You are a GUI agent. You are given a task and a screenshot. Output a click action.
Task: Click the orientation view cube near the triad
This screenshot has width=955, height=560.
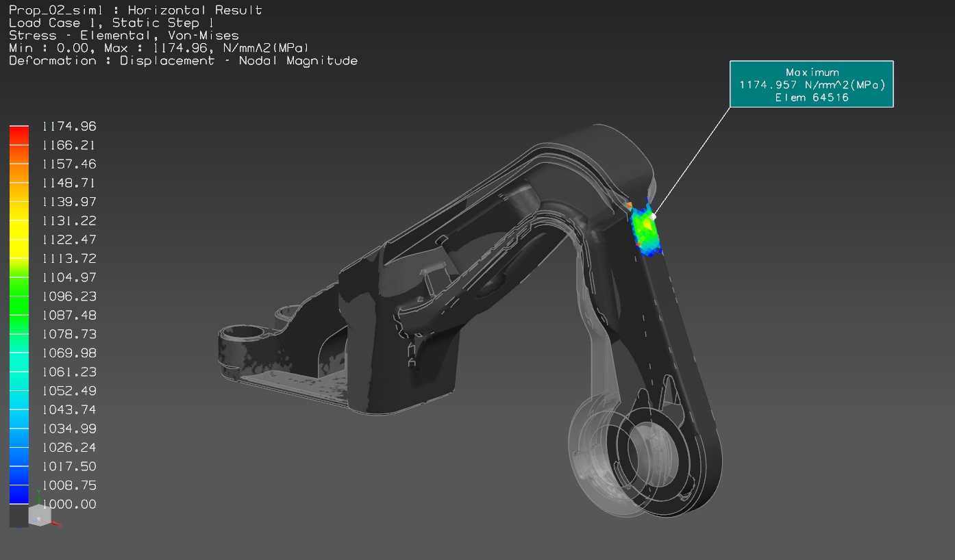pos(39,516)
